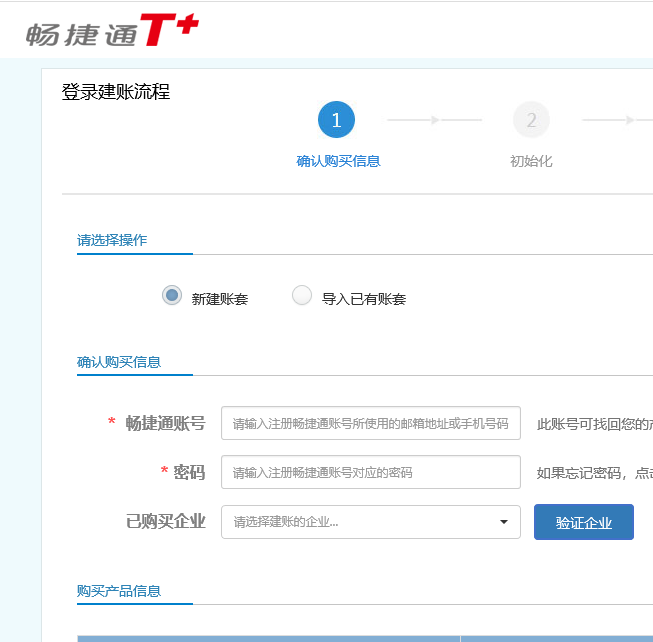
Task: Click the 密码 field label
Action: [189, 472]
